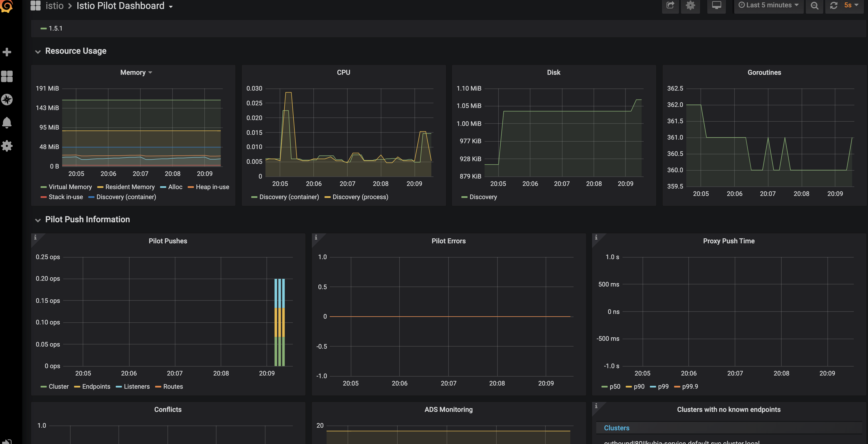Zoom out the time range with magnifier icon

815,5
